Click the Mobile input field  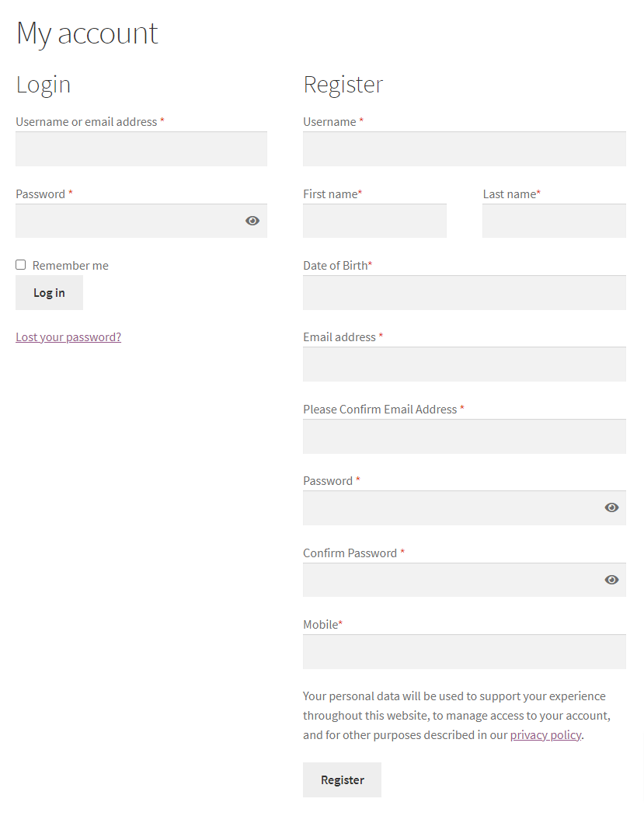pos(465,651)
